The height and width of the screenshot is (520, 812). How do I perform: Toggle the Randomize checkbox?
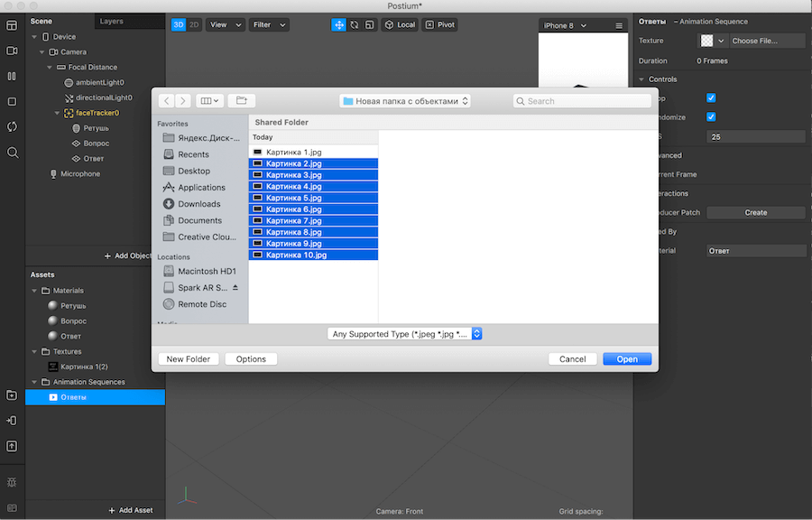[x=711, y=117]
